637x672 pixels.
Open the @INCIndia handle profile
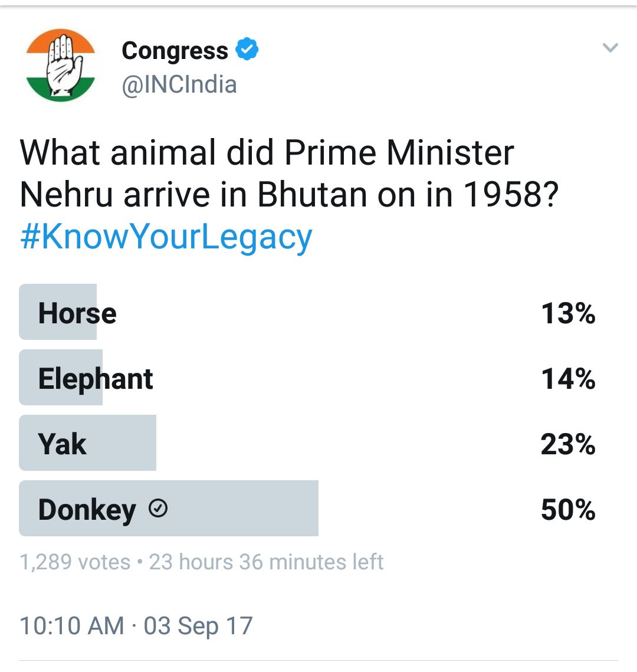(179, 84)
